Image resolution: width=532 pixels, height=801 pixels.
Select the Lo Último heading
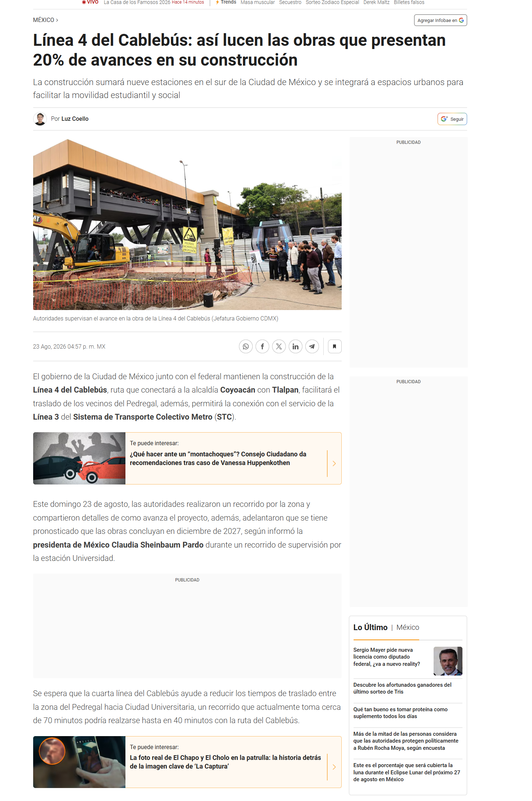(370, 627)
